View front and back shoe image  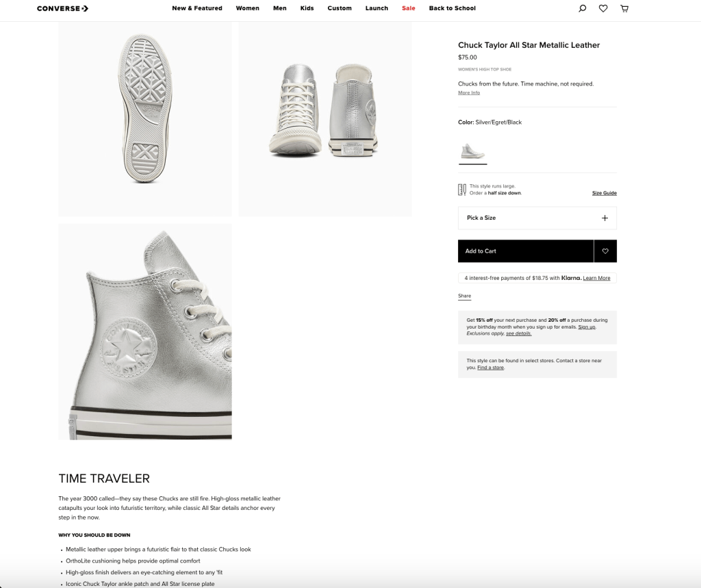coord(325,118)
